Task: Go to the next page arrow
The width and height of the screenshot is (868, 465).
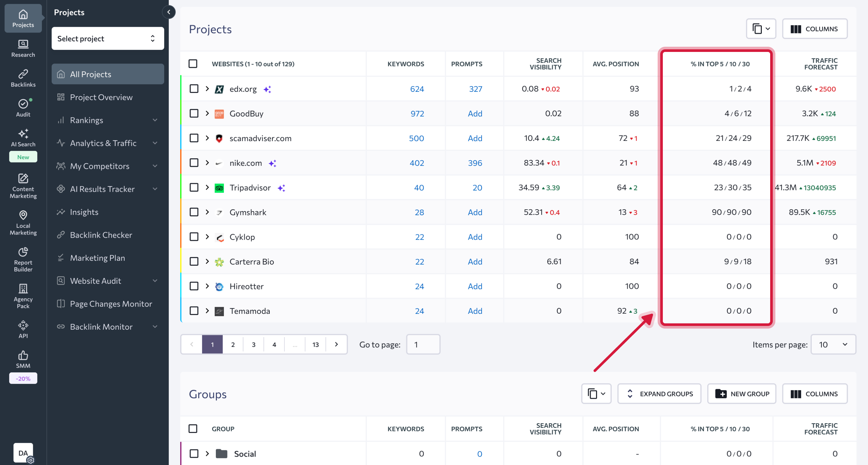Action: pos(336,344)
